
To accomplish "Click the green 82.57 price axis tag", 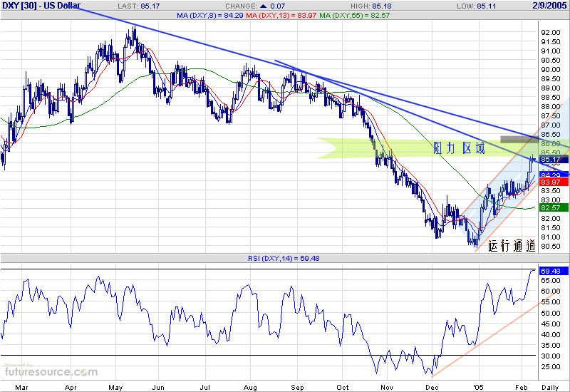I will (550, 207).
